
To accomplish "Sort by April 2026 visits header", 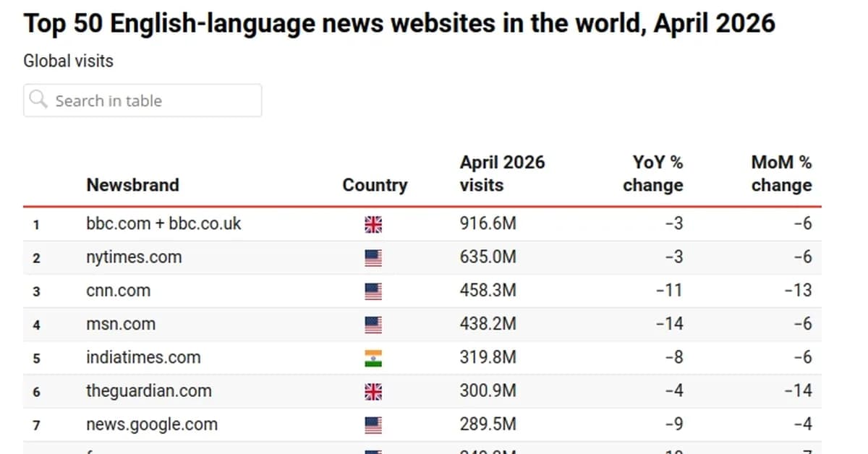I will (x=502, y=174).
